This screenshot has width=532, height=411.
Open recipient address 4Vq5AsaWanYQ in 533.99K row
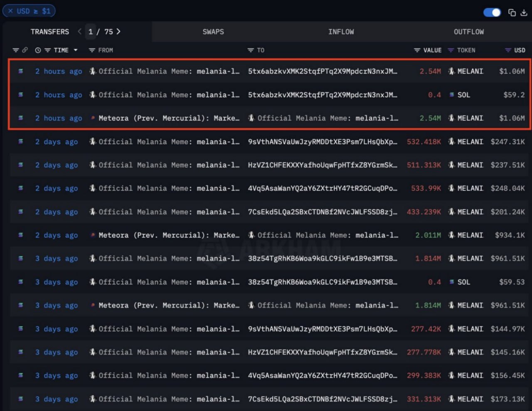point(323,188)
